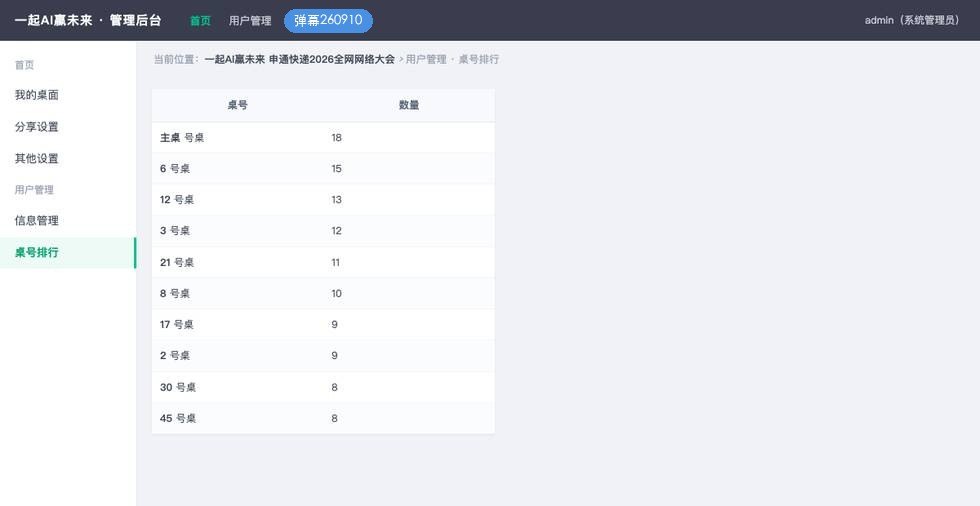Open 我的桌面 in the sidebar
Screen dimensions: 980x506
coord(68,96)
